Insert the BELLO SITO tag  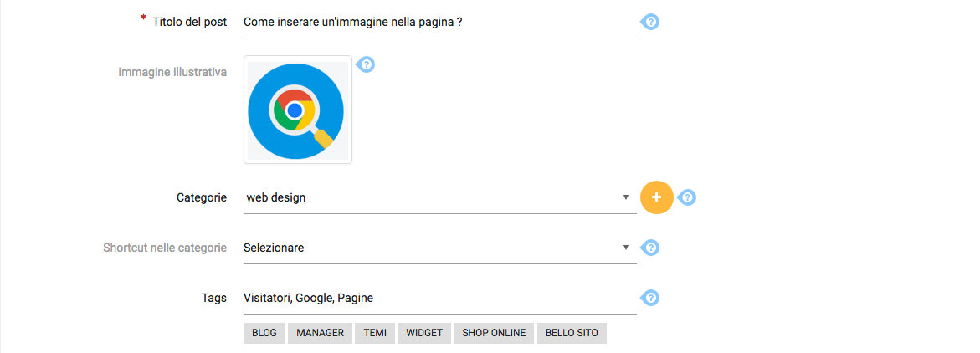pyautogui.click(x=572, y=333)
